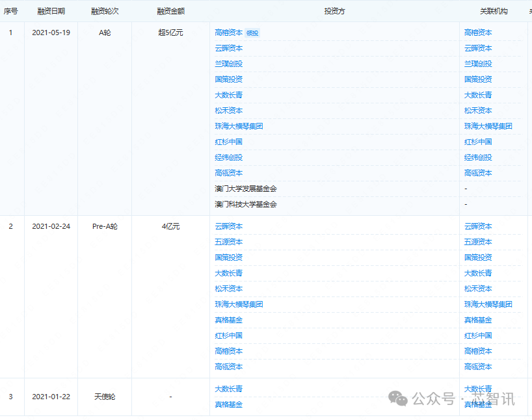Open 大数长青 in 关联机构 column, Pre-A轮 row
532x420 pixels.
click(x=478, y=273)
